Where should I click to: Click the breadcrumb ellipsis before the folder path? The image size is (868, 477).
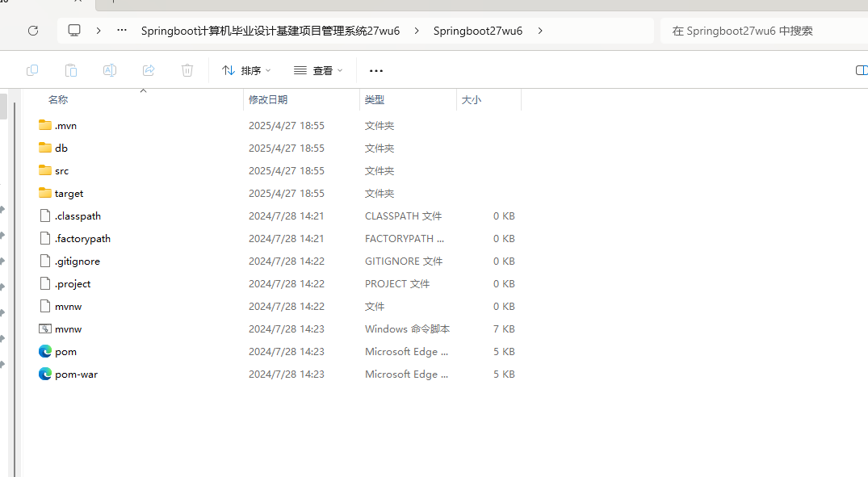click(x=121, y=31)
